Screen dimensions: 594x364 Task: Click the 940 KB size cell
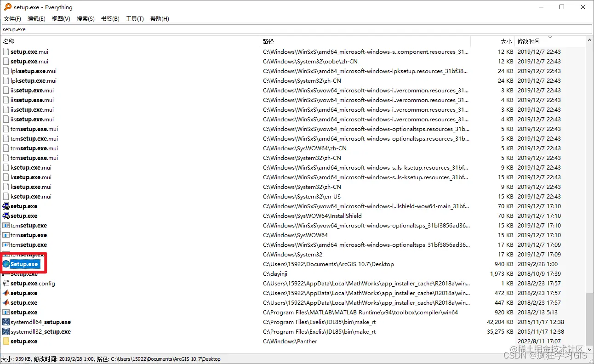click(x=504, y=264)
